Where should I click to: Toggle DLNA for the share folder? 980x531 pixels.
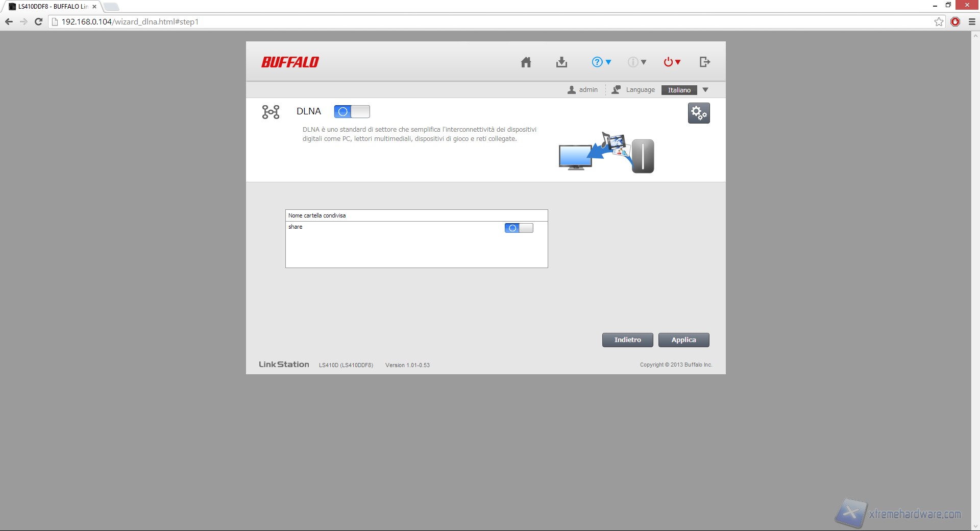pos(519,228)
